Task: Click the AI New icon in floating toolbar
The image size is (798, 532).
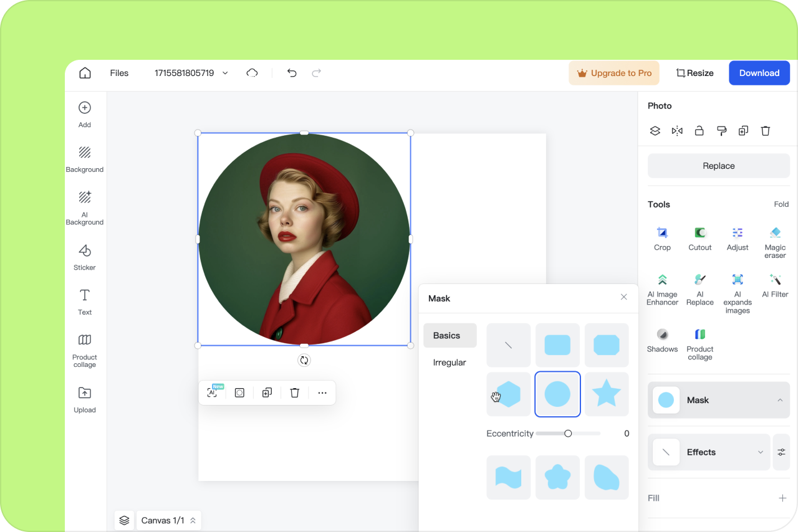Action: 213,392
